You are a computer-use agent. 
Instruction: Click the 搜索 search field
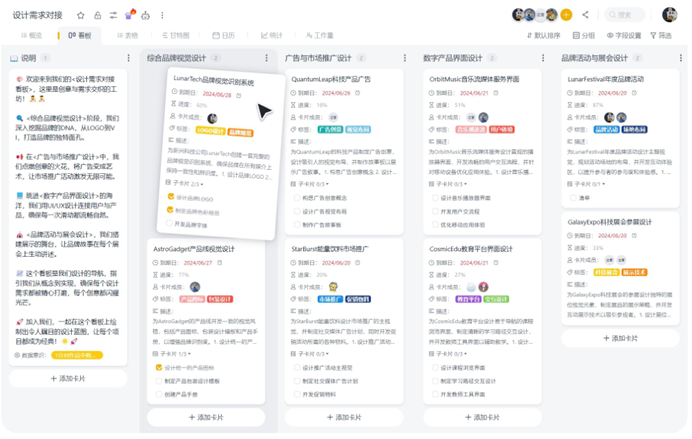[624, 15]
